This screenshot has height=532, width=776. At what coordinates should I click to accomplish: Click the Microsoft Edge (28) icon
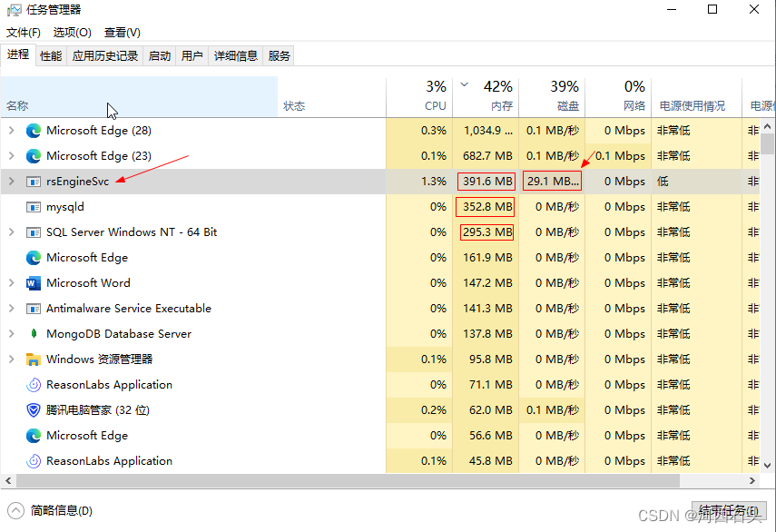point(34,131)
